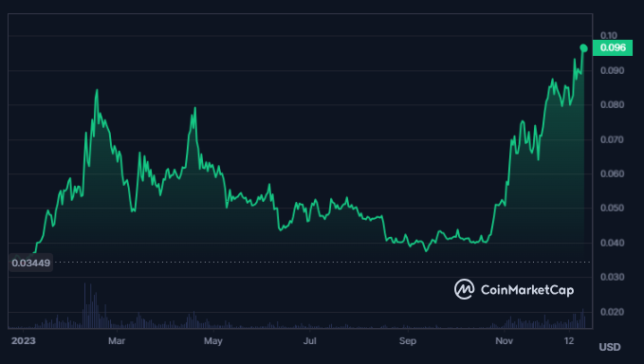Click the 0.070 price axis label
Viewport: 644px width, 364px height.
[x=612, y=139]
